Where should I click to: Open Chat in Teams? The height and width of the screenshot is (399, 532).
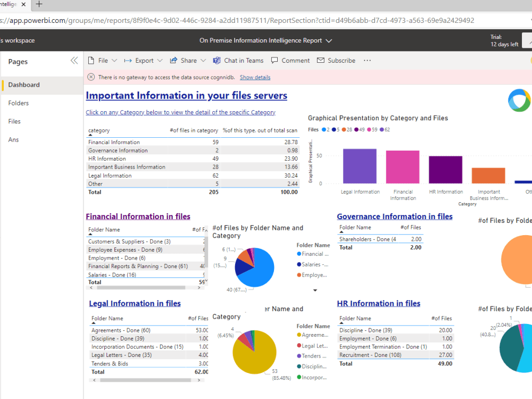[238, 61]
